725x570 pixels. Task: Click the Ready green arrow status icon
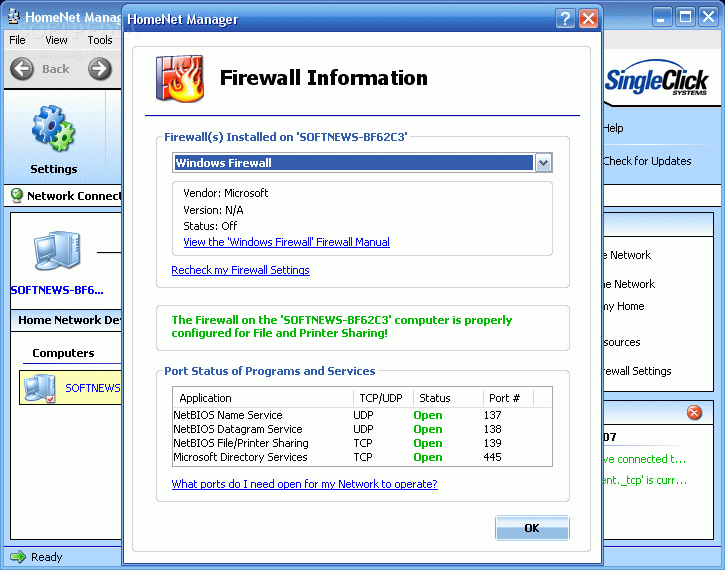18,557
